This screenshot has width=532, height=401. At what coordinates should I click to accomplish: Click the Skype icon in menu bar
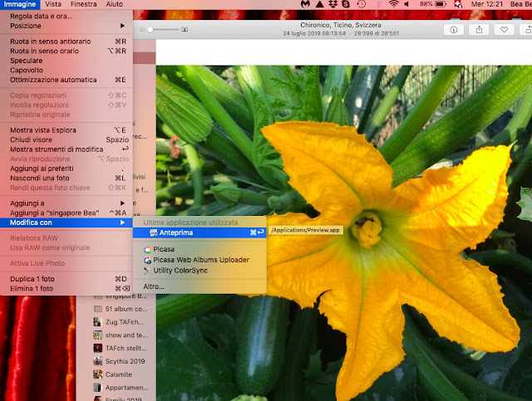coord(346,4)
